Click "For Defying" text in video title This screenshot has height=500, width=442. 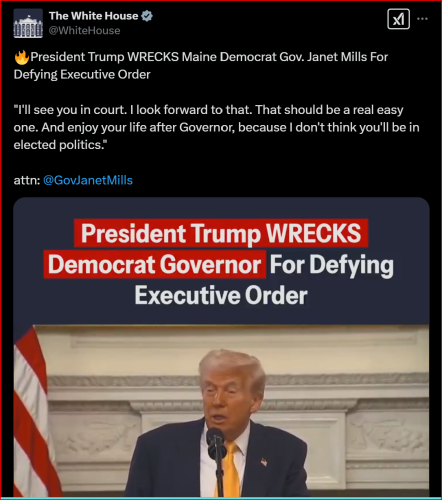tap(331, 265)
